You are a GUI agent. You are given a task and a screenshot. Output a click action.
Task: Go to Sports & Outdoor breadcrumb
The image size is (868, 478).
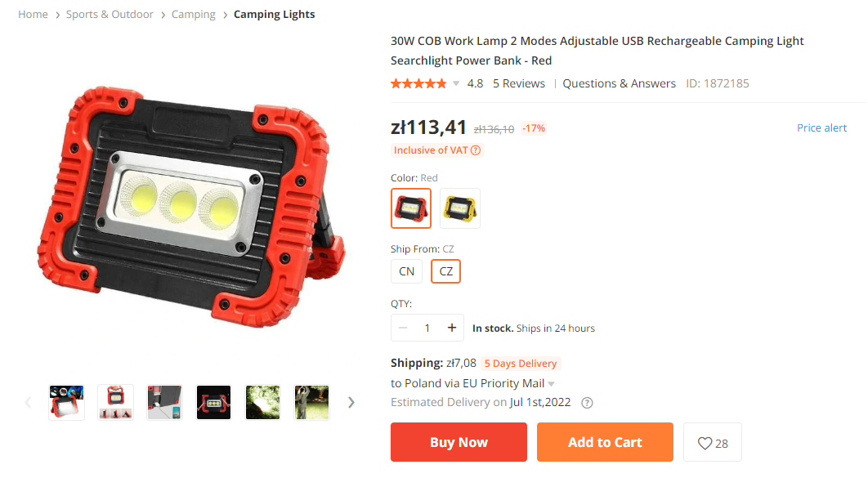110,15
